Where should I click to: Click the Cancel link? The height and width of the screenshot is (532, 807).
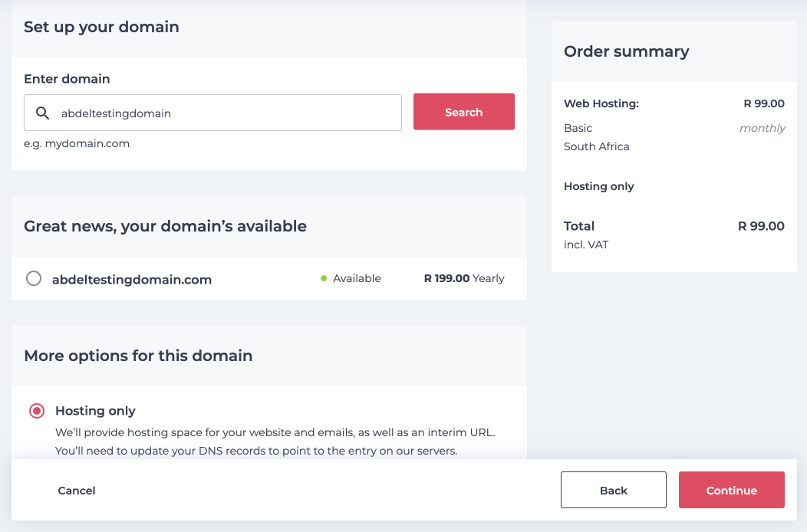77,491
